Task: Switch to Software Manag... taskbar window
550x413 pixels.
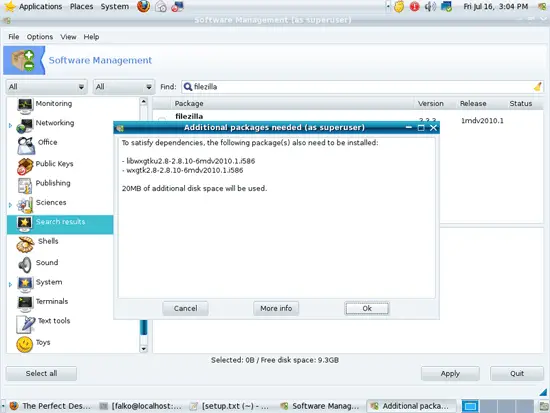Action: (x=320, y=406)
